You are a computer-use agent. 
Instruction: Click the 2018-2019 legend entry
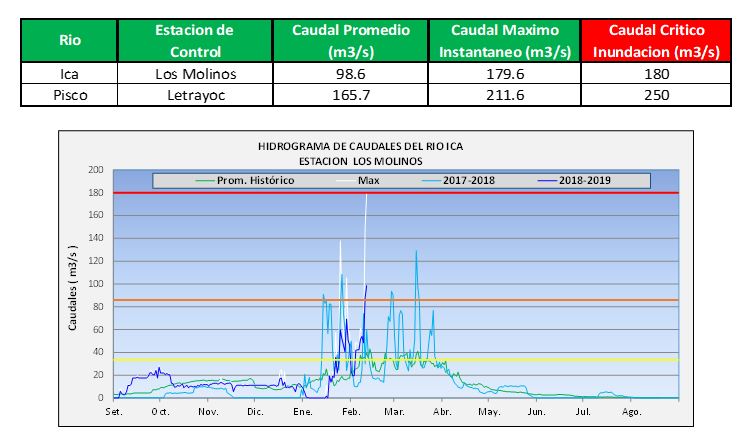[583, 181]
